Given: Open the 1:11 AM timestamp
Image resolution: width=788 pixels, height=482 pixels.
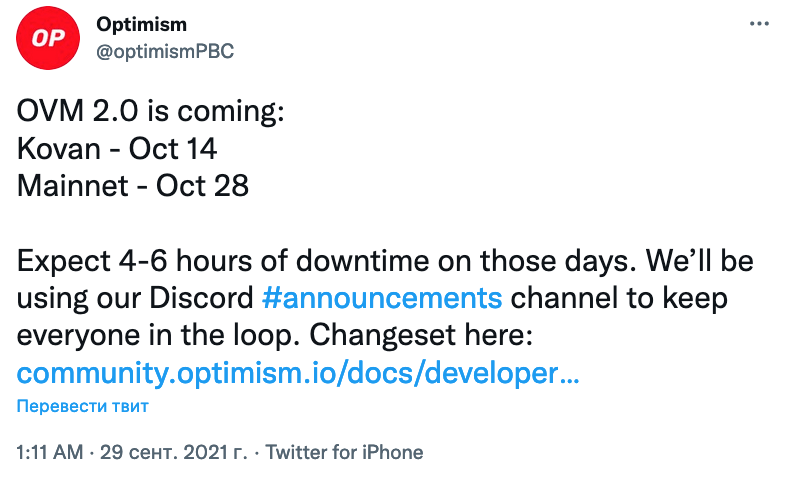Looking at the screenshot, I should [x=50, y=452].
